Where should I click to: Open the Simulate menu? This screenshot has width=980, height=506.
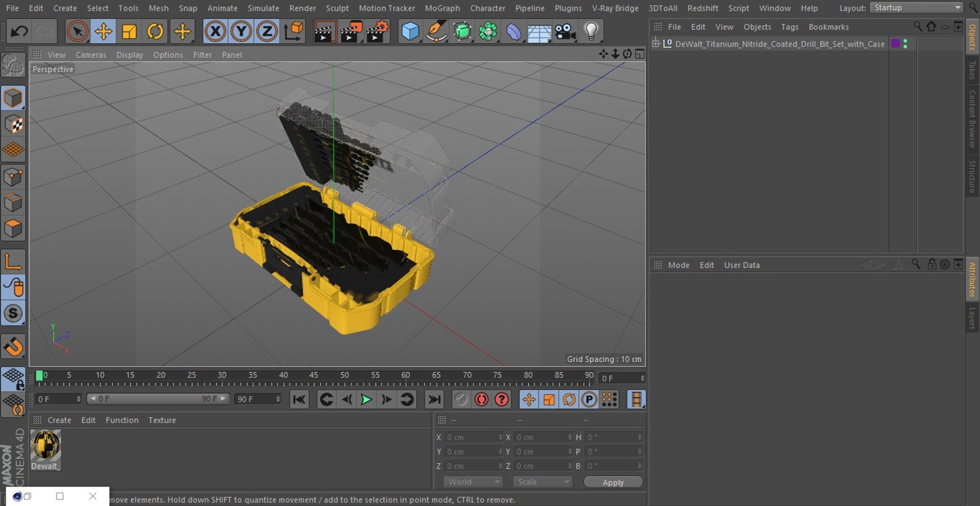263,8
